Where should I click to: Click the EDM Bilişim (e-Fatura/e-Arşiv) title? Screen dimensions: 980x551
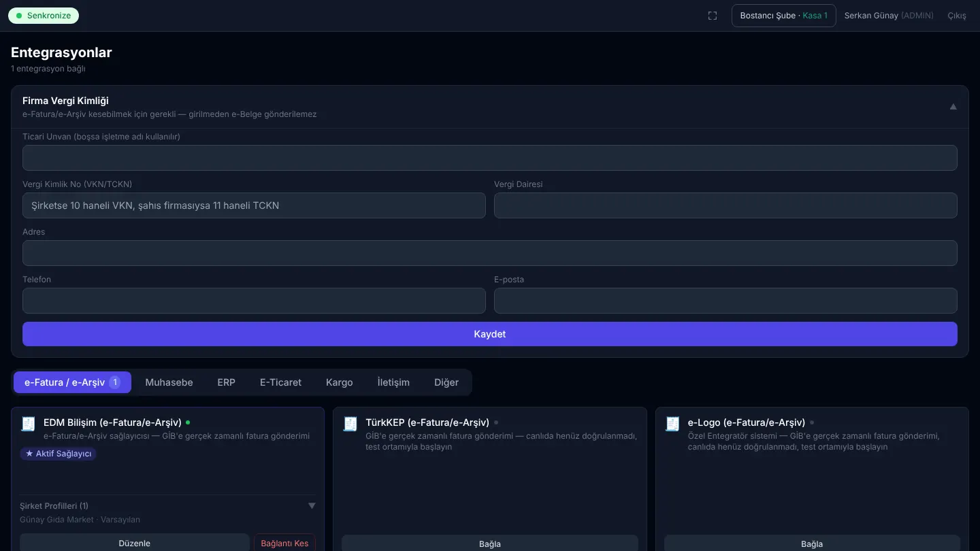tap(112, 422)
